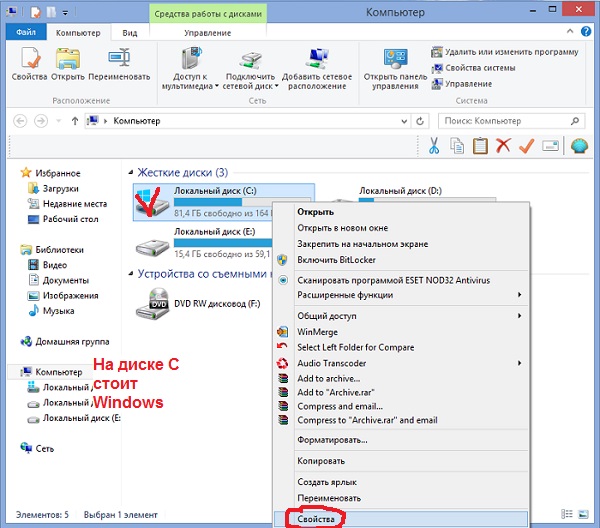
Task: Open recent locations dropdown arrow
Action: pyautogui.click(x=59, y=121)
